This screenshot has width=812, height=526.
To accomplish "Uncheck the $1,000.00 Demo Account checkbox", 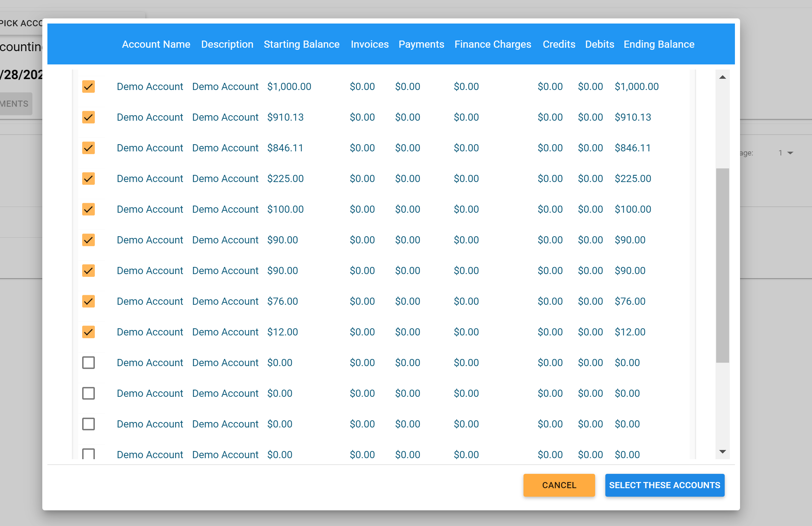I will coord(88,87).
